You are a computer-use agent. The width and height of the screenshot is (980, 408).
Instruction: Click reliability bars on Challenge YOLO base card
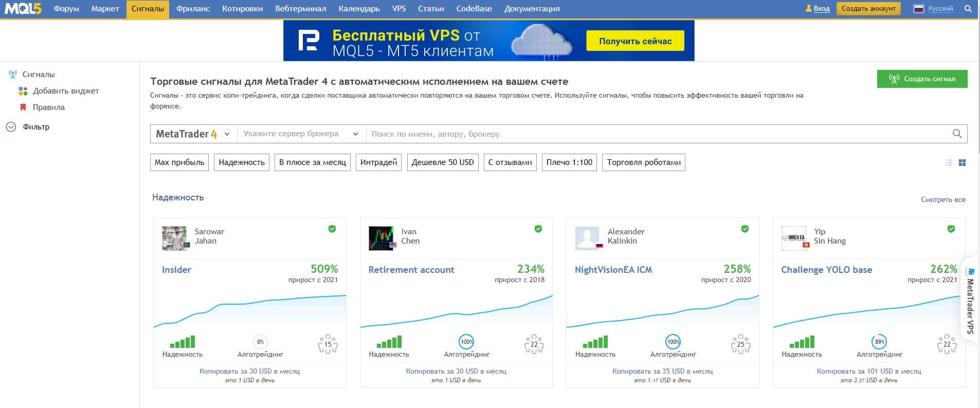[802, 342]
